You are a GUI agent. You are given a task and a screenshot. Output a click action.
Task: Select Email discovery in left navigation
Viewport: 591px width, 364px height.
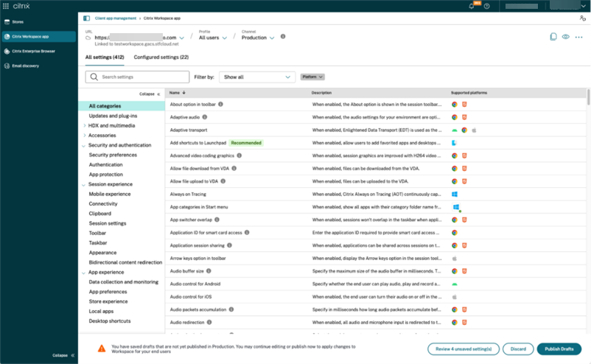[25, 66]
